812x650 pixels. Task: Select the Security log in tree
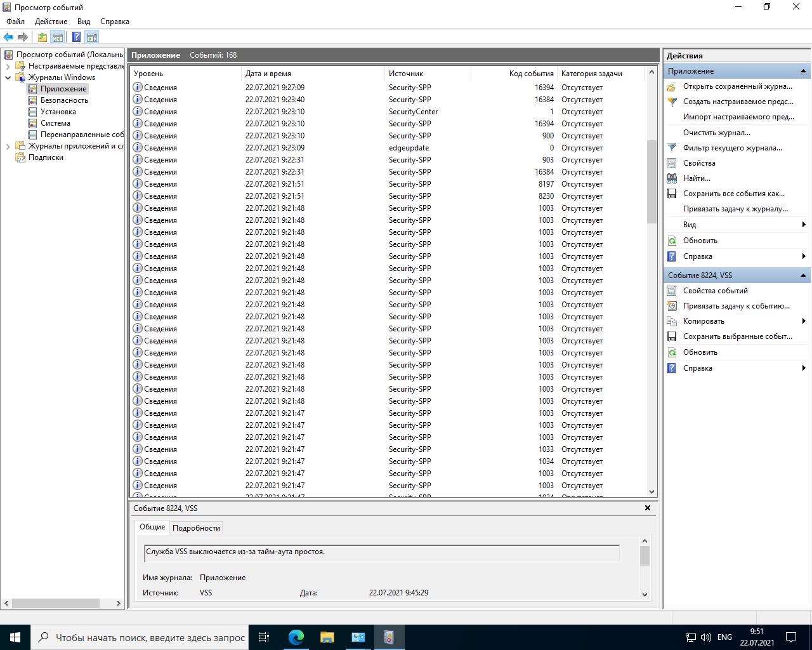(64, 100)
